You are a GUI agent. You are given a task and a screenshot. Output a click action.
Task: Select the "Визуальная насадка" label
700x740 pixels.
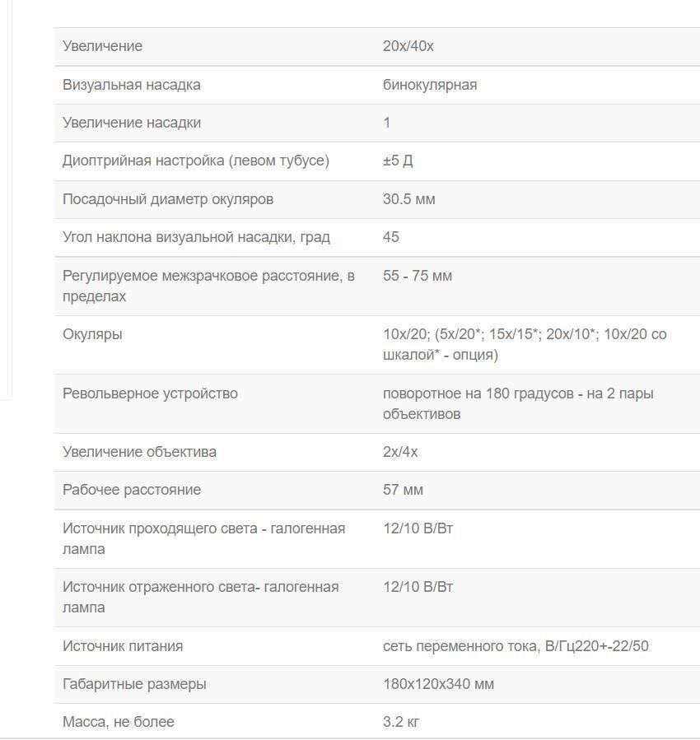tap(131, 85)
